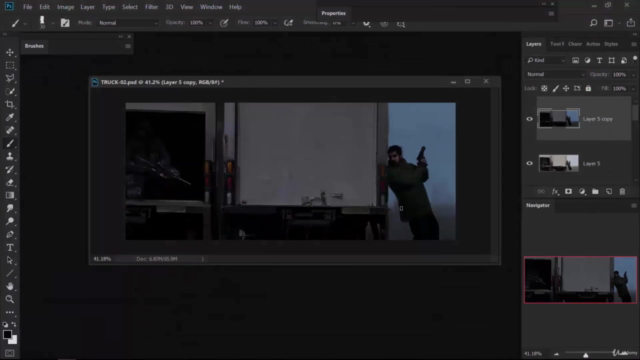Select the Eyedropper tool
Screen dimensions: 640x360
click(10, 118)
